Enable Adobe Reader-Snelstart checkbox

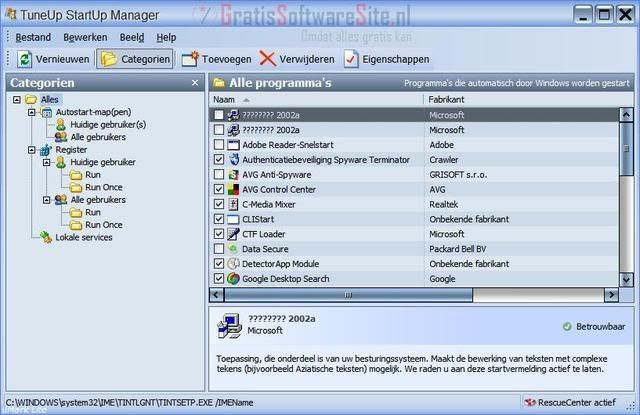[x=219, y=144]
